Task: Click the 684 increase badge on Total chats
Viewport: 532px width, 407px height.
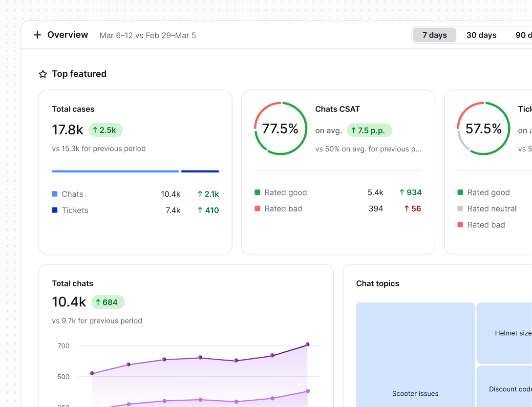Action: tap(108, 302)
